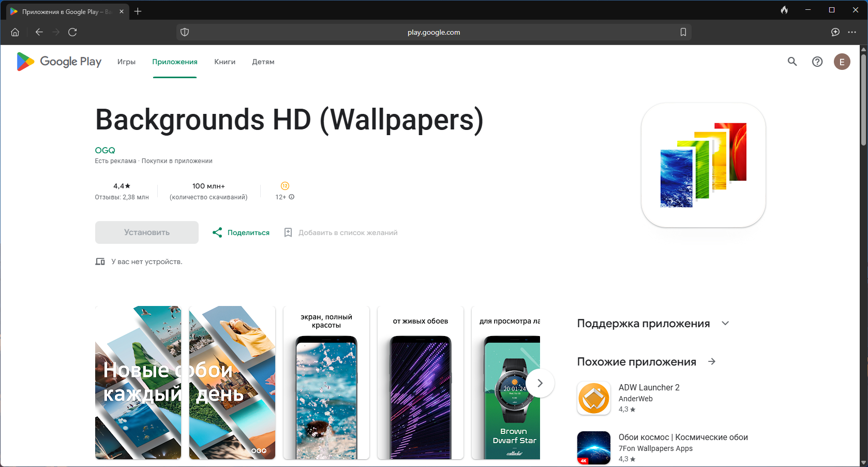Click the wishlist bookmark icon
Screen dimensions: 868x467
tap(288, 232)
